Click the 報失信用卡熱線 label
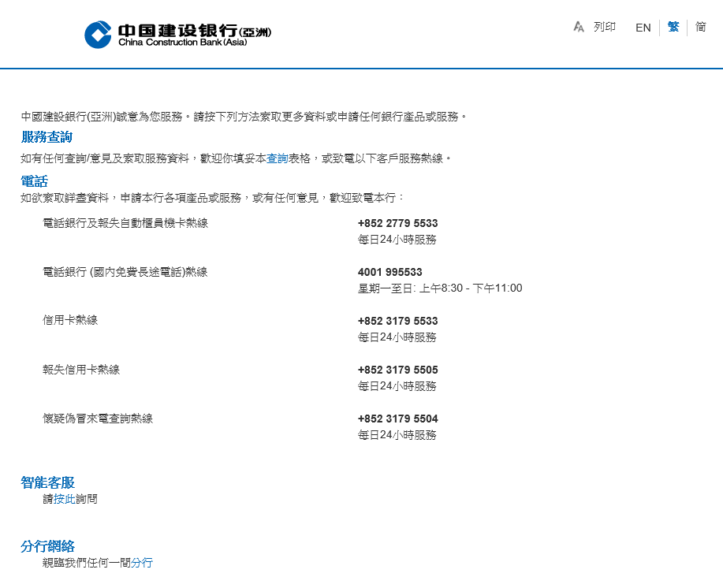 [x=81, y=370]
